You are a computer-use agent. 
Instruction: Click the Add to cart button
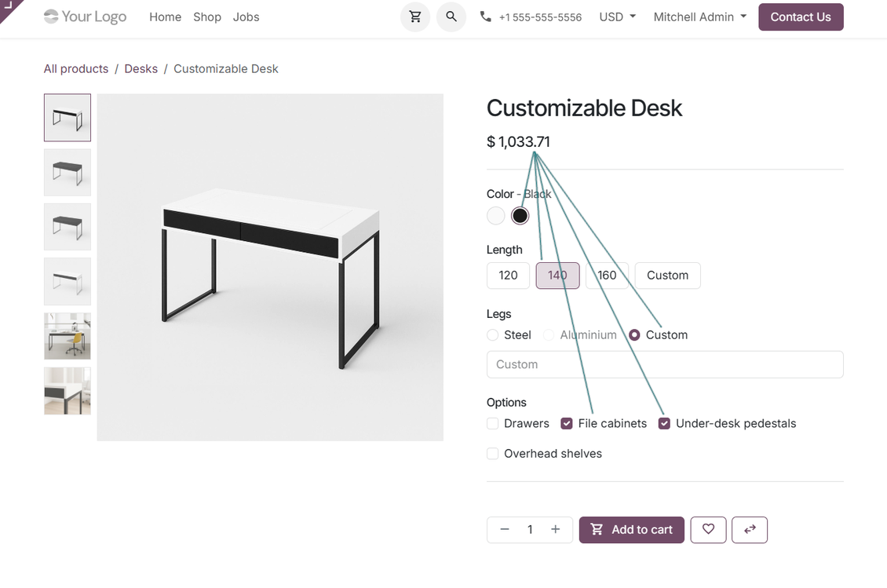(631, 530)
